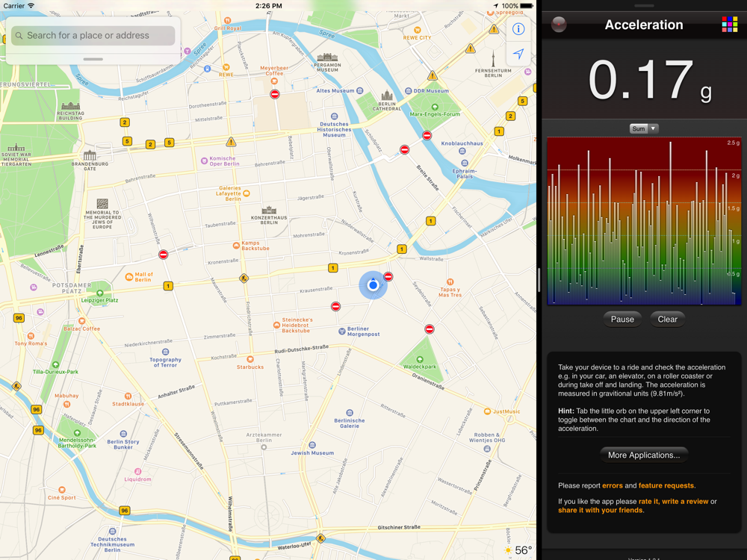Tap the Berliner Morgenpost pin
The height and width of the screenshot is (560, 747).
[341, 332]
